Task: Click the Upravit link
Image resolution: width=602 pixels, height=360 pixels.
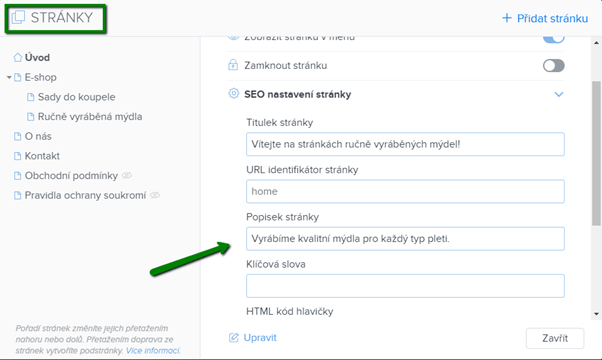Action: click(x=260, y=338)
